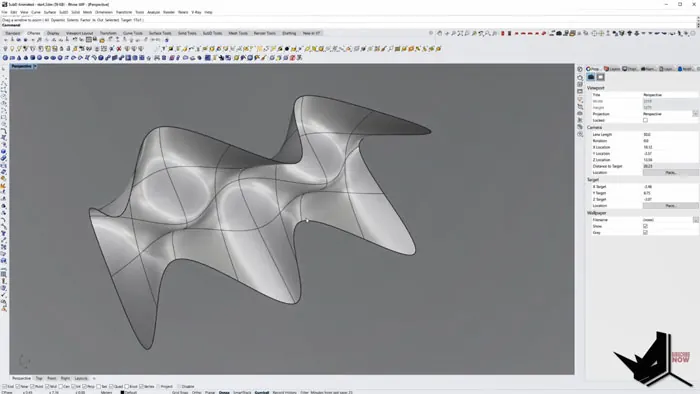Image resolution: width=700 pixels, height=394 pixels.
Task: Toggle Grid Snap in the status bar
Action: click(x=180, y=392)
